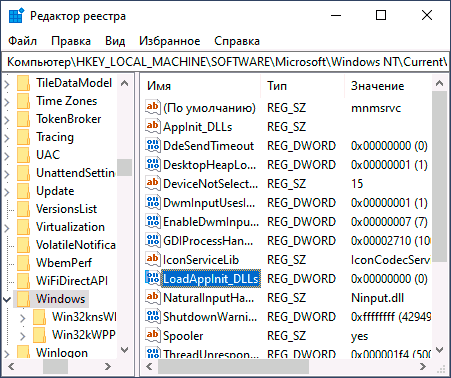Click the folder icon of WiFiDirectAPI key

click(23, 281)
